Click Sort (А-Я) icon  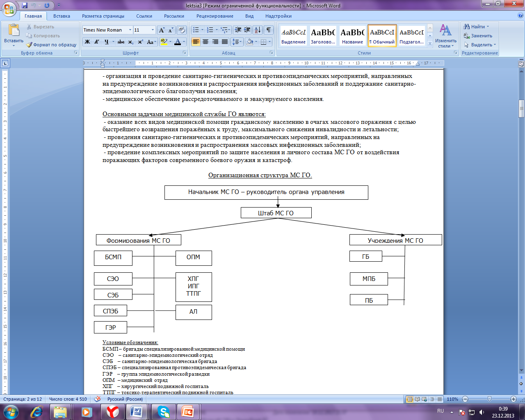click(x=257, y=30)
